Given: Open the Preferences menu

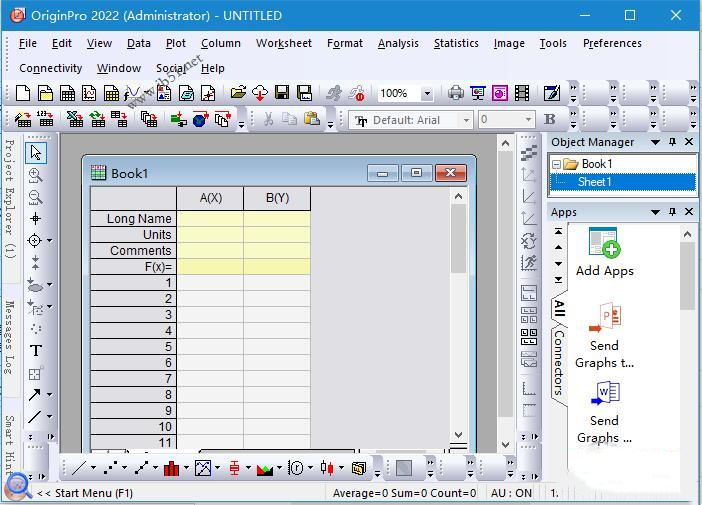Looking at the screenshot, I should 612,43.
